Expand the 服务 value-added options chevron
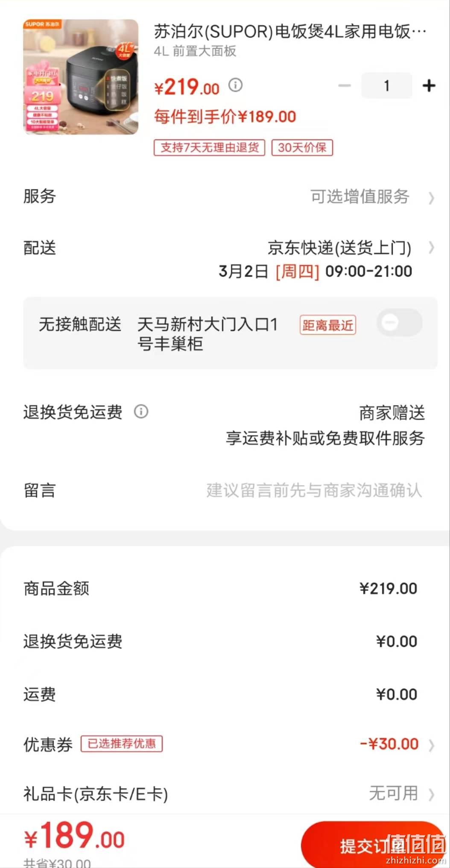 coord(431,198)
